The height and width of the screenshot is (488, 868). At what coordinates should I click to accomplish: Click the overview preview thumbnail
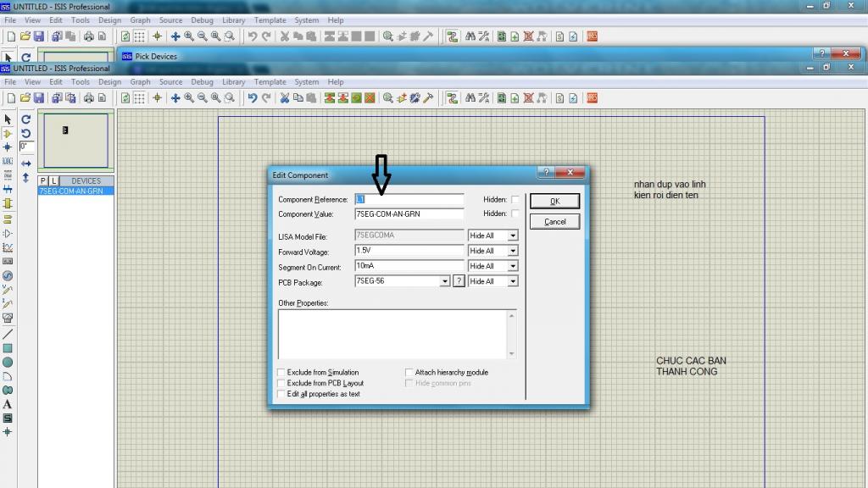(75, 141)
